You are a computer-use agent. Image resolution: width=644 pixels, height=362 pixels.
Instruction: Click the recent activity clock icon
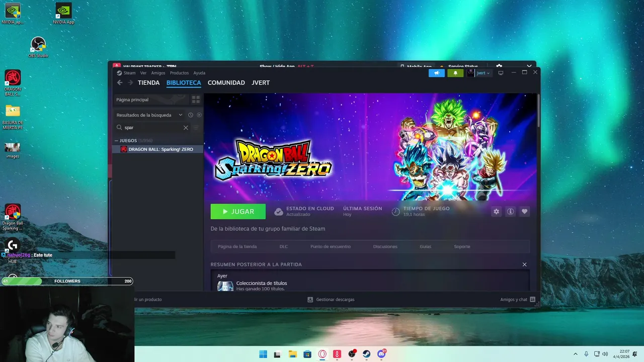[x=191, y=115]
